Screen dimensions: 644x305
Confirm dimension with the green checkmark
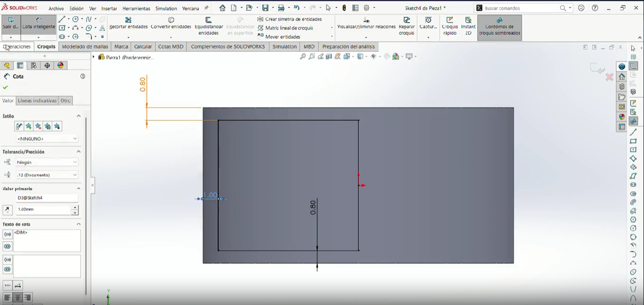[x=6, y=88]
